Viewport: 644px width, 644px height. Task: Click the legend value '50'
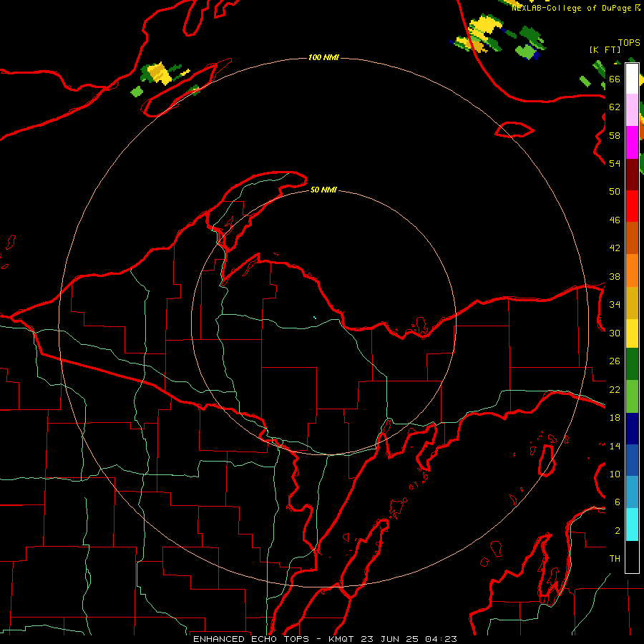click(x=615, y=192)
